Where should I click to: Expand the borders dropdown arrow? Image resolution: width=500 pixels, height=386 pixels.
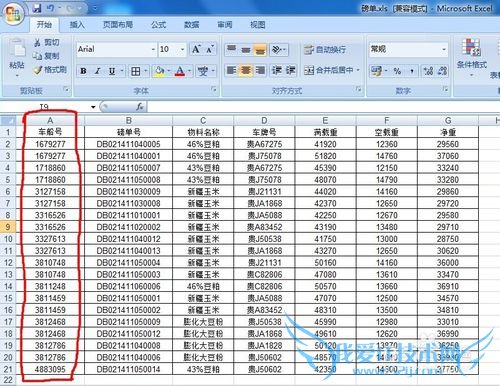[145, 71]
